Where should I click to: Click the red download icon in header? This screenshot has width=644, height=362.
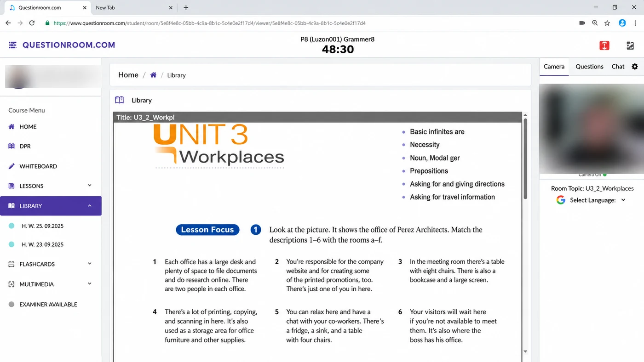[x=604, y=45]
